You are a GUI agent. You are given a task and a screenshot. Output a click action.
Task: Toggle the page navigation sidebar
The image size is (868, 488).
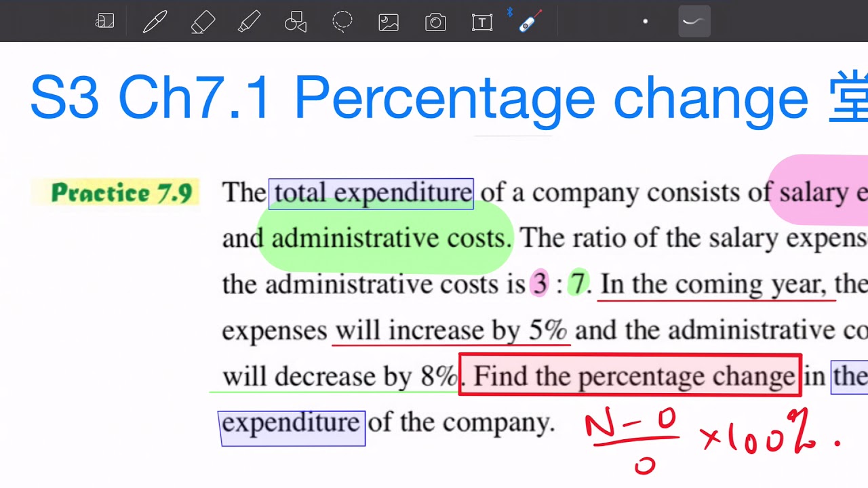tap(105, 21)
